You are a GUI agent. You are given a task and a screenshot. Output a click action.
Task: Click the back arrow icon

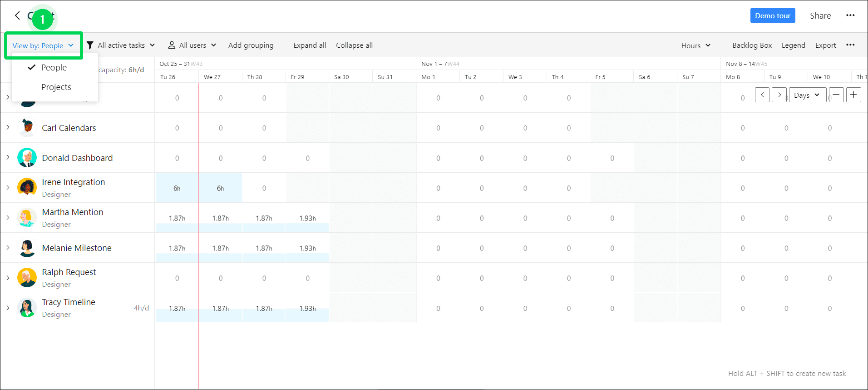[17, 15]
